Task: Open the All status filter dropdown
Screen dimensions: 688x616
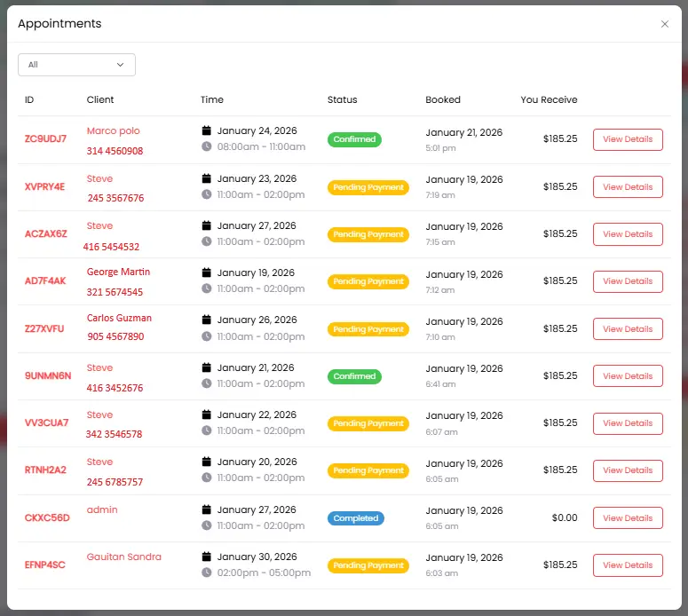Action: (76, 65)
